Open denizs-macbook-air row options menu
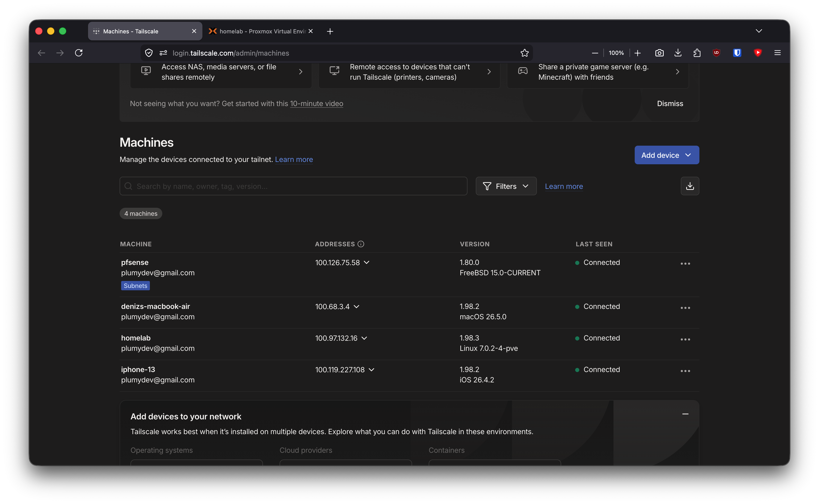819x504 pixels. point(685,308)
